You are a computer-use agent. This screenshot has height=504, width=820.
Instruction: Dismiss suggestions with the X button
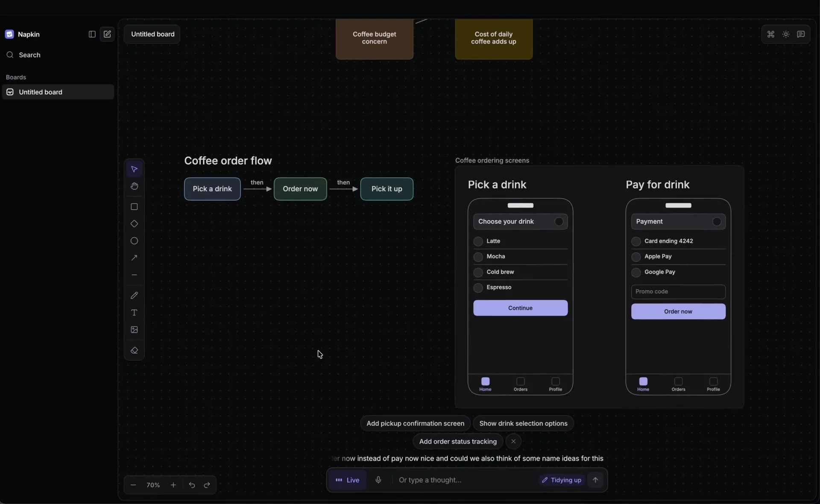point(513,441)
